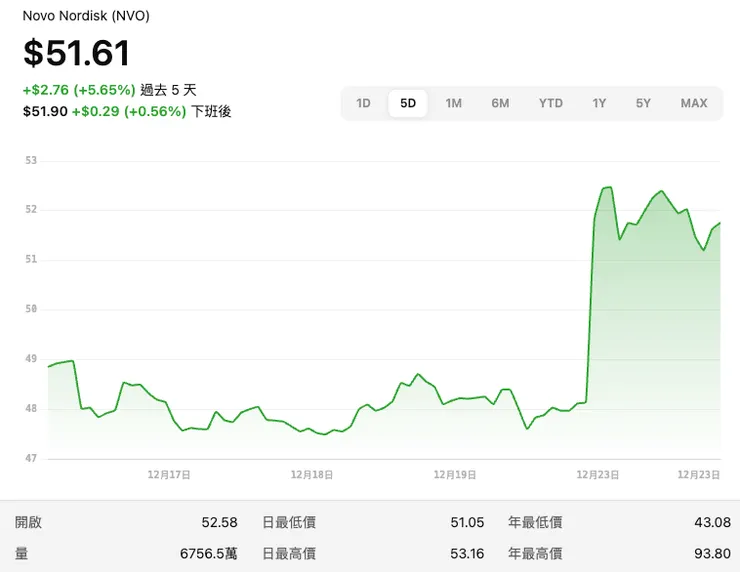Click the steep price jump line segment
Screen dimensions: 740x572
(590, 309)
